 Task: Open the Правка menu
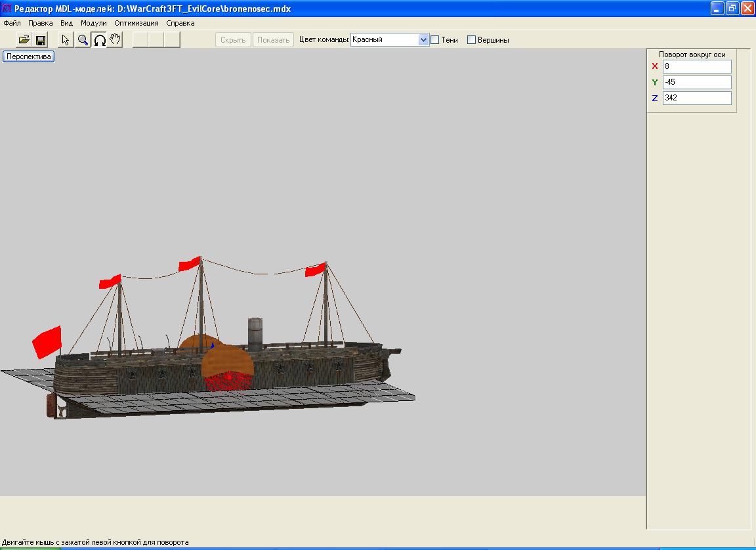point(41,23)
